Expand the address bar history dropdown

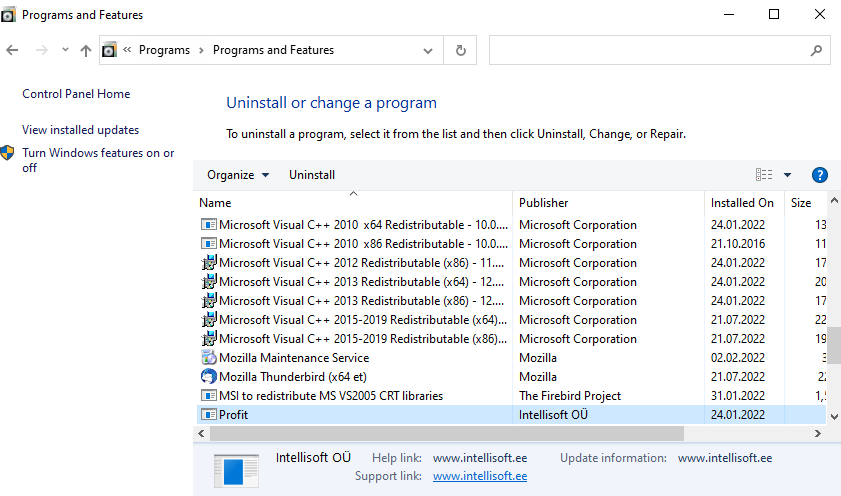[x=427, y=51]
